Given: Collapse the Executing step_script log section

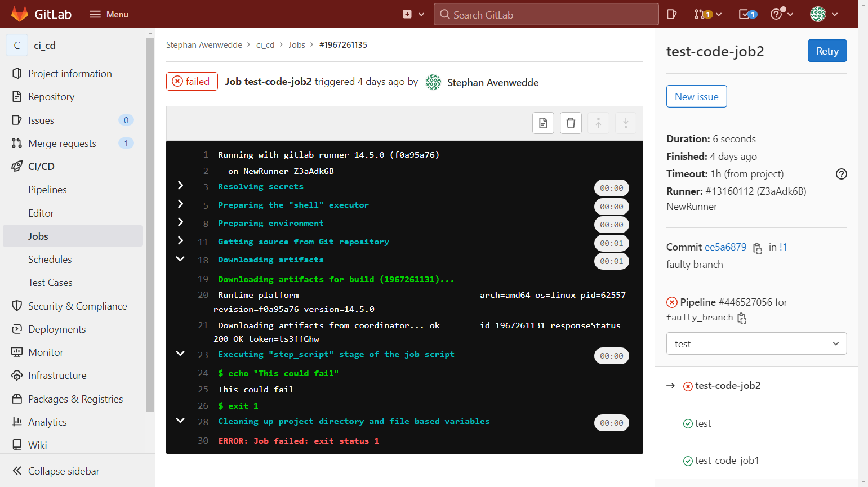Looking at the screenshot, I should click(180, 354).
